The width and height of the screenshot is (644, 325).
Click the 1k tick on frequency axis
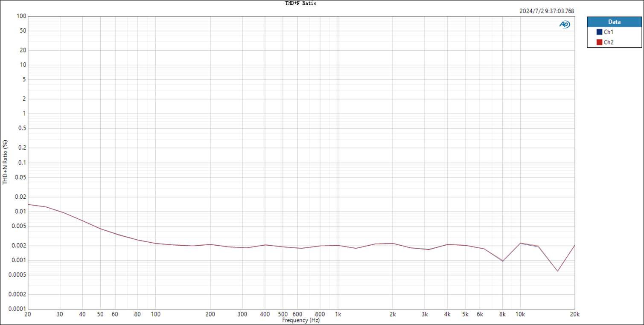tap(338, 314)
